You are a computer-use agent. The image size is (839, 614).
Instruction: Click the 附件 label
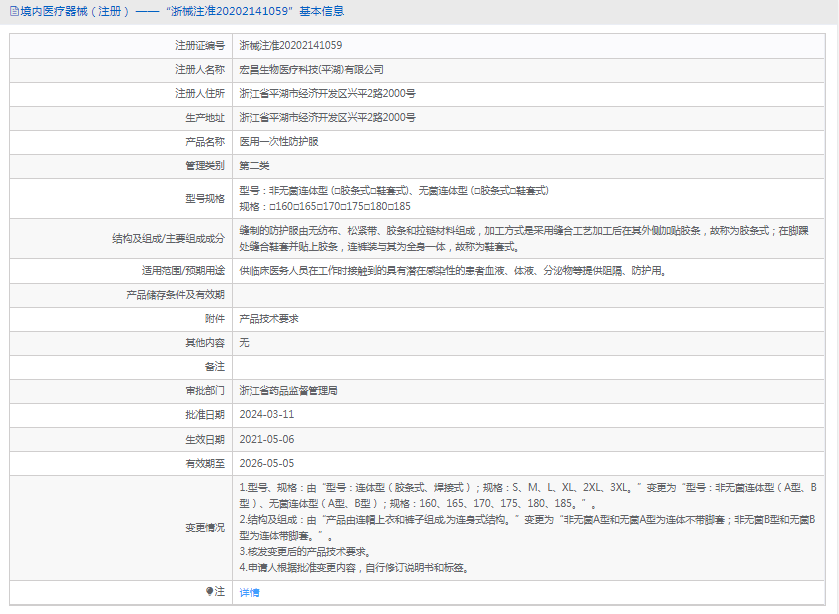tap(215, 319)
